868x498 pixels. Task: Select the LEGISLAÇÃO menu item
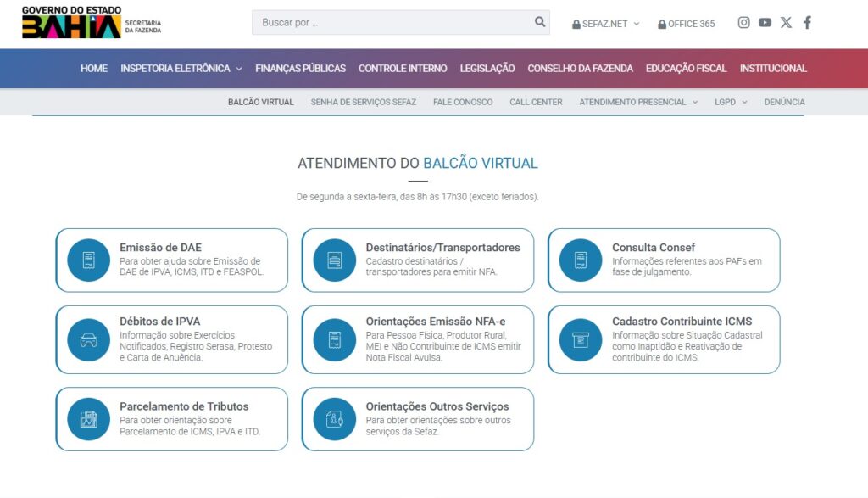pyautogui.click(x=486, y=69)
